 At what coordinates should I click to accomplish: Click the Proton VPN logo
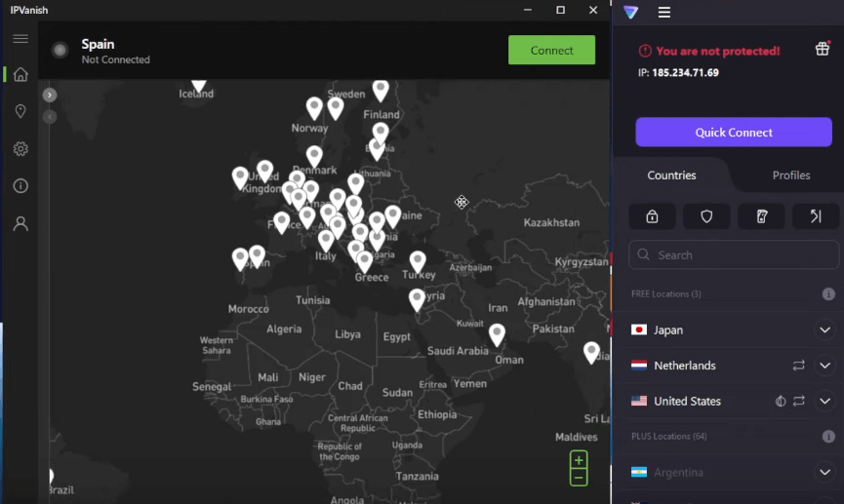(x=631, y=12)
